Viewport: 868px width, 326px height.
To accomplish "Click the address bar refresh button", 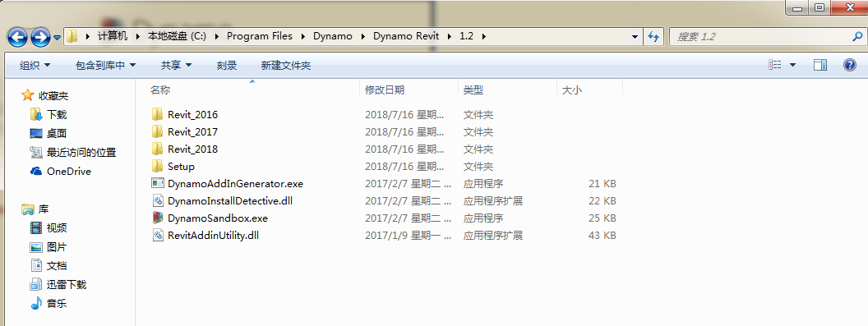I will [x=653, y=37].
